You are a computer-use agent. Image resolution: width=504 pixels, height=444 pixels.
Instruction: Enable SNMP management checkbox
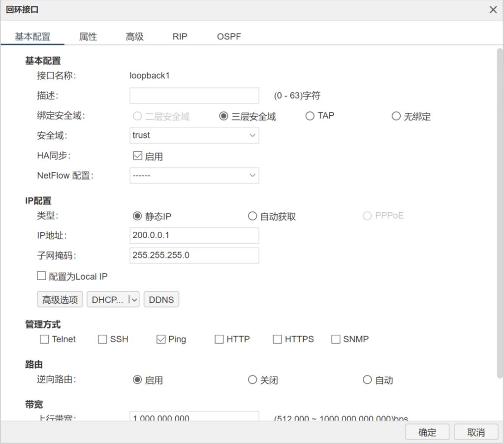(x=336, y=339)
